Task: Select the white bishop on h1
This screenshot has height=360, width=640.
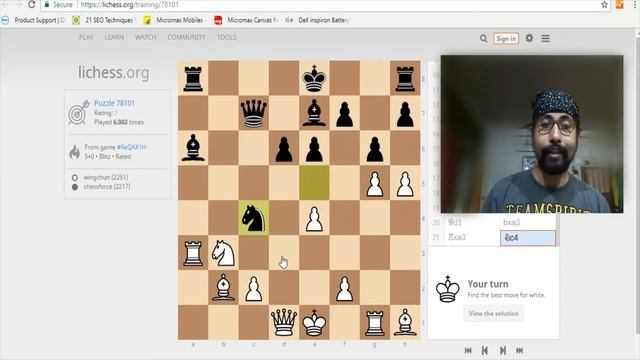Action: [x=405, y=322]
